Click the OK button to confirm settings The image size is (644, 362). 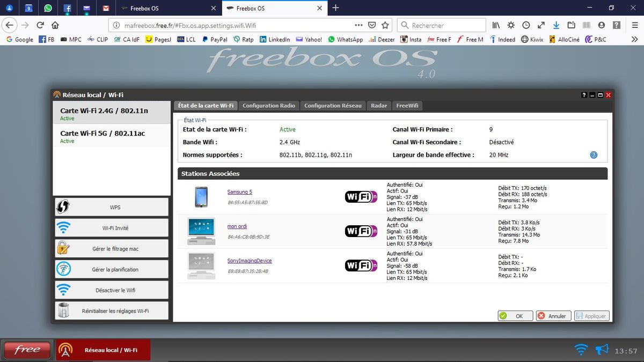pyautogui.click(x=515, y=315)
